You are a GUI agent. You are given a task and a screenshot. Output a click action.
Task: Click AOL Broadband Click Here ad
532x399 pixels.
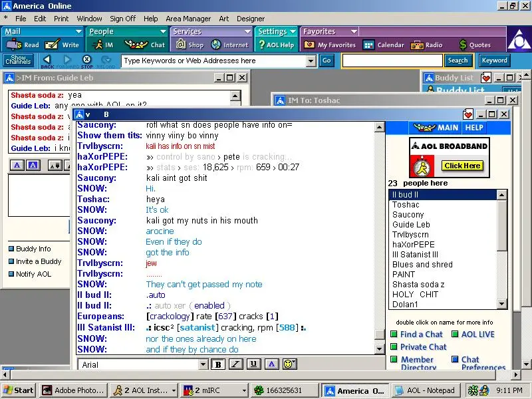462,166
